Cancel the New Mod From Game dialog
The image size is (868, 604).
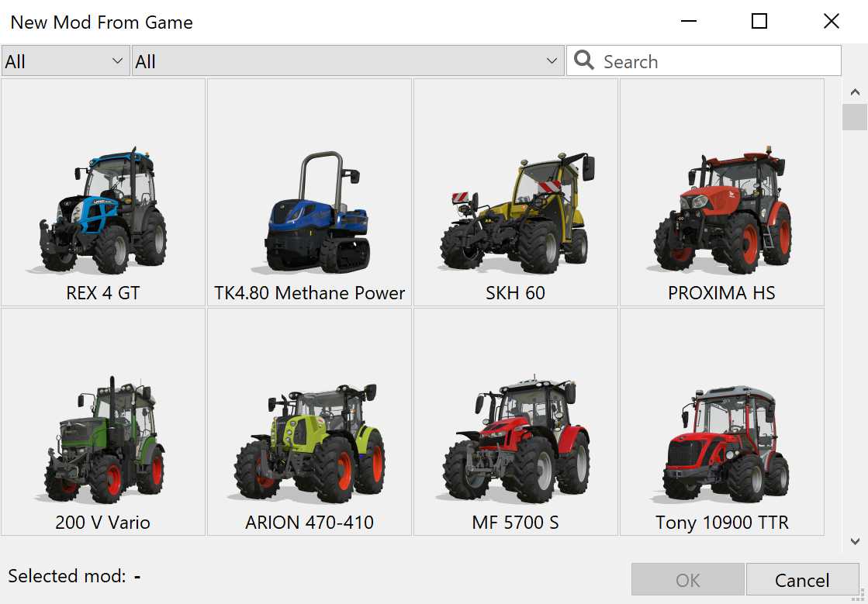(x=802, y=580)
